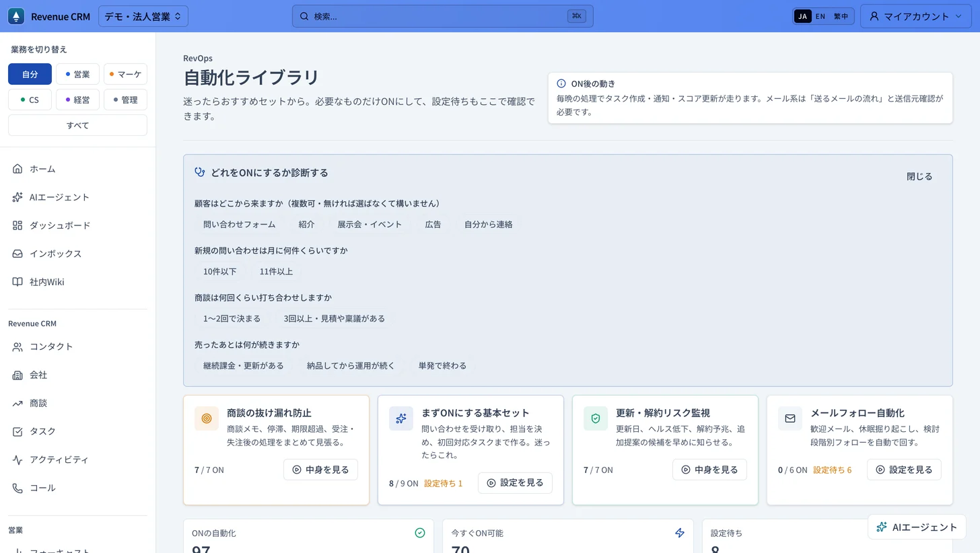Click the 商談 trend-line icon
Viewport: 980px width, 553px height.
tap(17, 403)
